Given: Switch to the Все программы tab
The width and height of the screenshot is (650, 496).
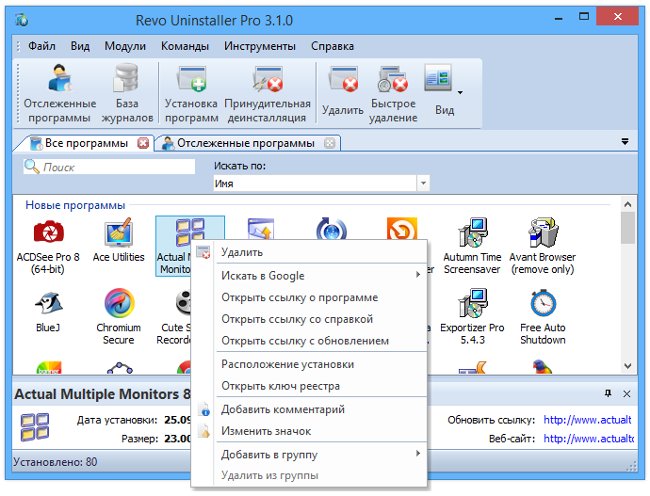Looking at the screenshot, I should coord(86,143).
